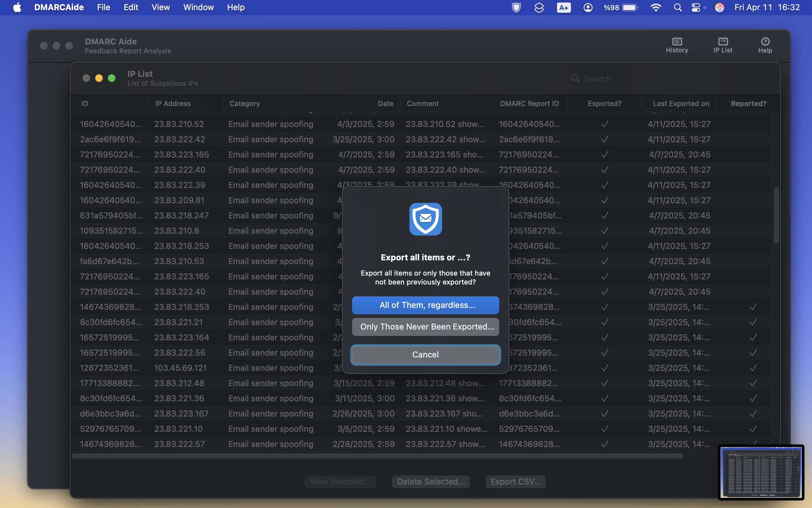Click the View Selected... button
Viewport: 812px width, 508px height.
341,482
